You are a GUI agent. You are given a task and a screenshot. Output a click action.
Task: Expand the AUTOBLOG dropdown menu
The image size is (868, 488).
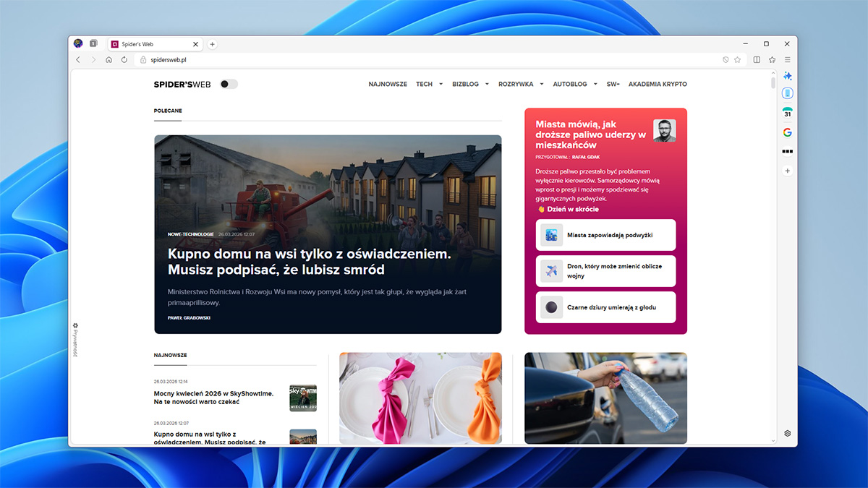pos(574,84)
